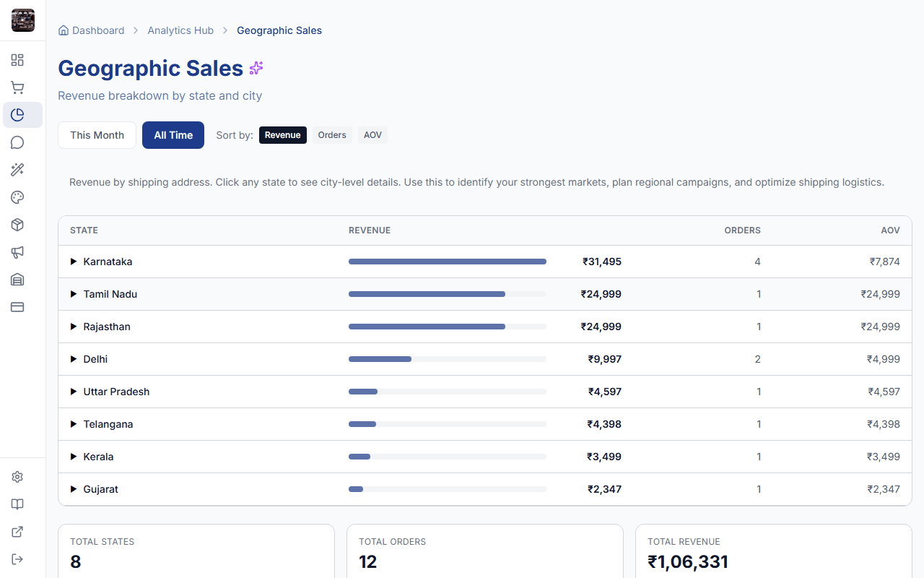Open the package box products icon
924x578 pixels.
(17, 225)
